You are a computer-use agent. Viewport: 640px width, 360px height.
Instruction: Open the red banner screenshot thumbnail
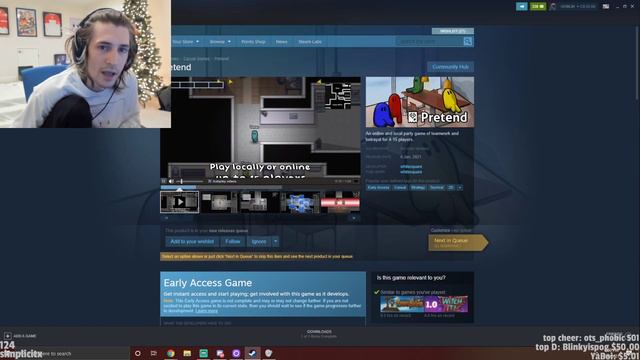340,202
